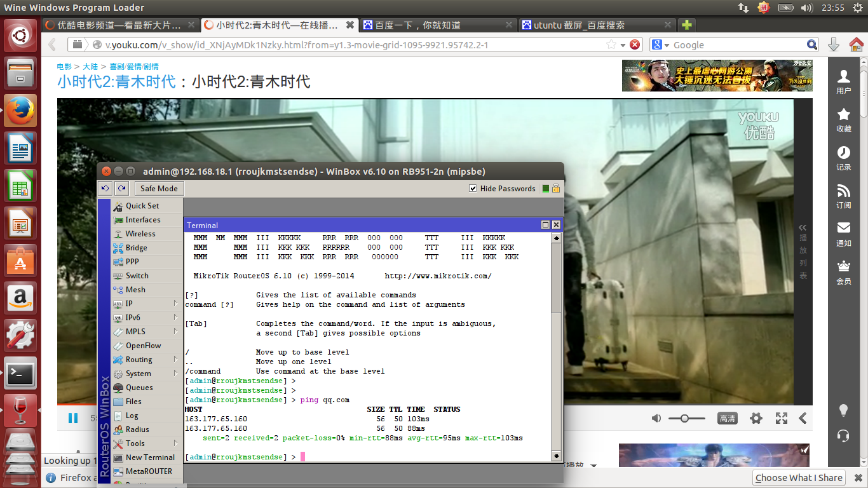This screenshot has width=868, height=488.
Task: Switch to 优酷电影频道 tab
Action: [x=119, y=25]
